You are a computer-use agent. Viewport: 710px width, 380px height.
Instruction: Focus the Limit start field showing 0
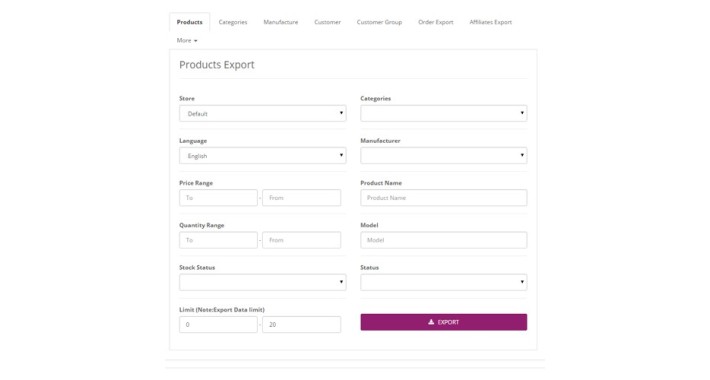[218, 325]
